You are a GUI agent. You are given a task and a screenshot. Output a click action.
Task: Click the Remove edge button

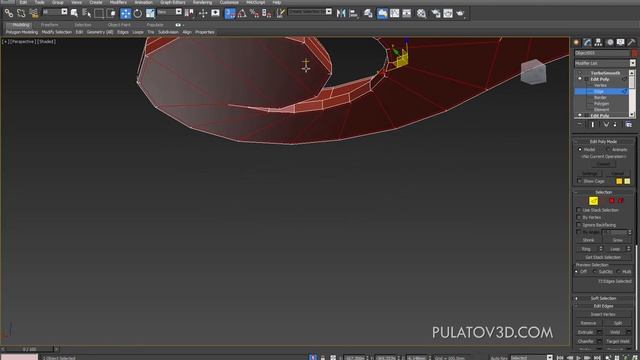[x=588, y=323]
